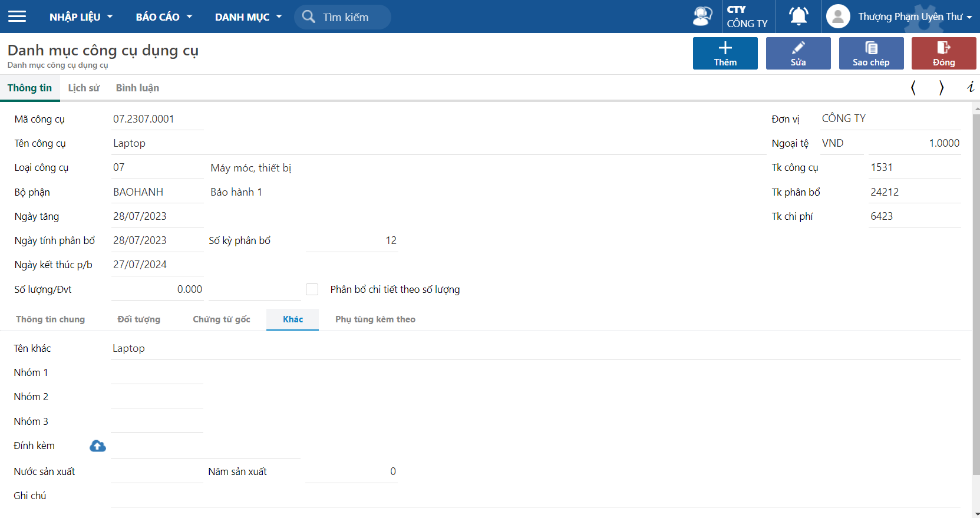Open the Phụ tùng kèm theo tab
Image resolution: width=980 pixels, height=518 pixels.
(x=375, y=319)
